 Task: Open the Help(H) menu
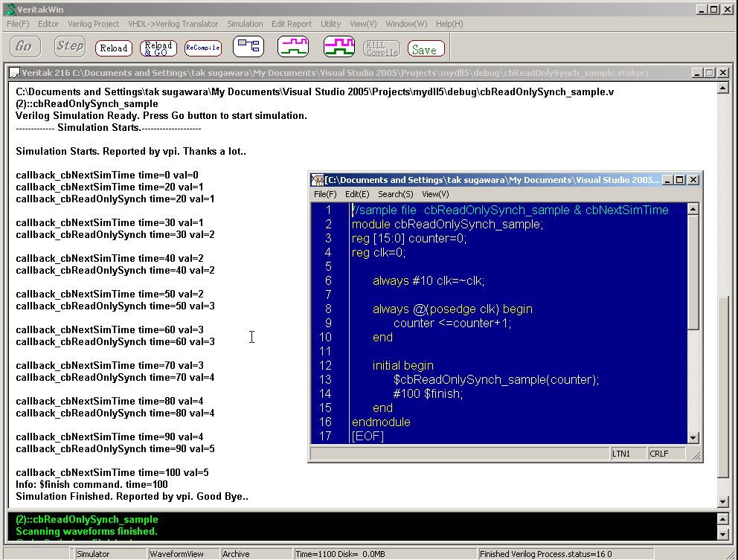click(x=449, y=24)
